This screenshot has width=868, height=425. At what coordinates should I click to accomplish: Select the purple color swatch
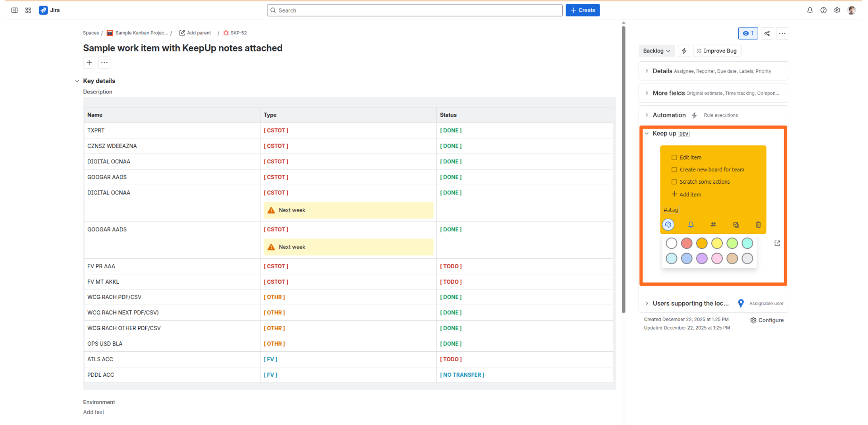pyautogui.click(x=702, y=258)
